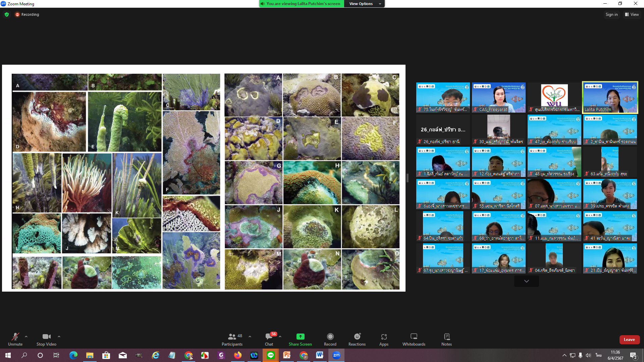Viewport: 644px width, 362px height.
Task: Click the divider handle between screen and gallery
Action: click(x=408, y=178)
